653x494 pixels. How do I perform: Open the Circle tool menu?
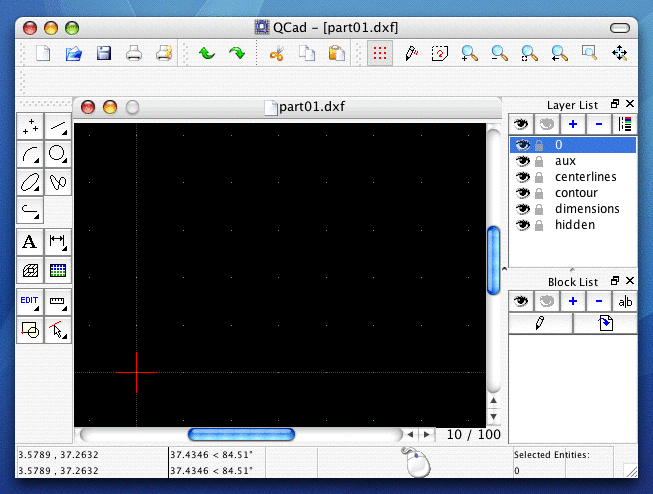58,153
